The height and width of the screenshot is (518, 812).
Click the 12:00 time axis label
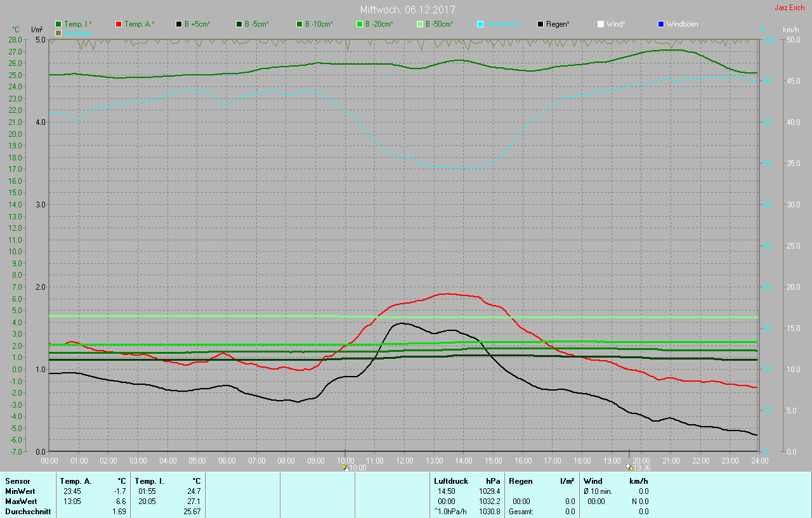coord(404,460)
